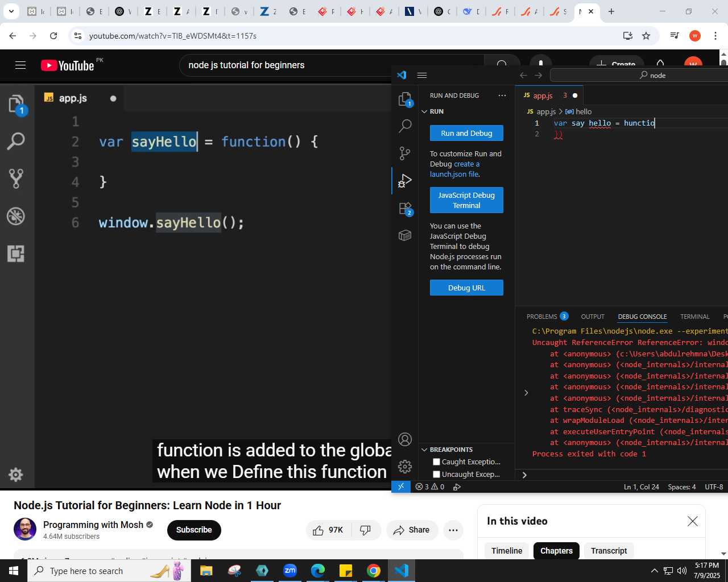
Task: Open YouTube guide hamburger menu
Action: pos(20,65)
